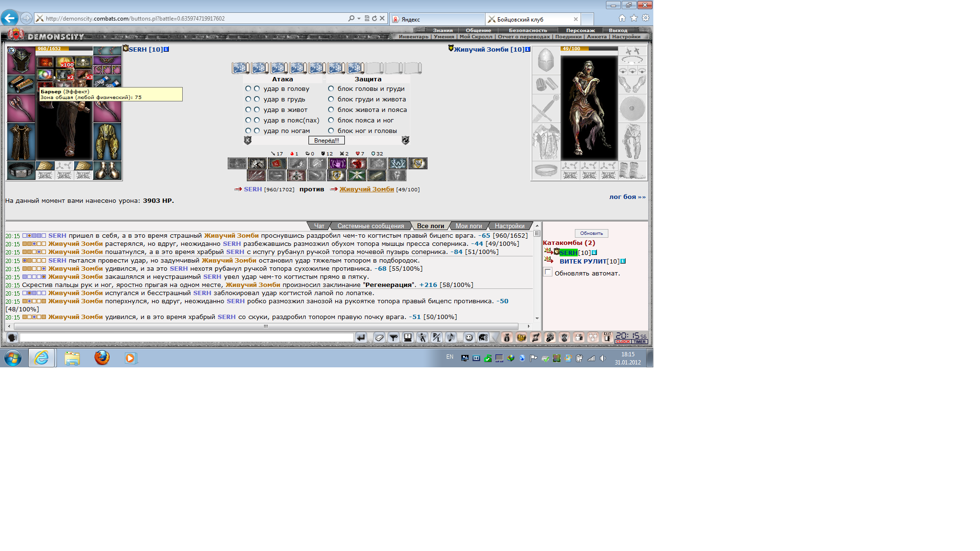Image resolution: width=980 pixels, height=551 pixels.
Task: Click the shield icon left of Вперёд button
Action: pyautogui.click(x=248, y=140)
